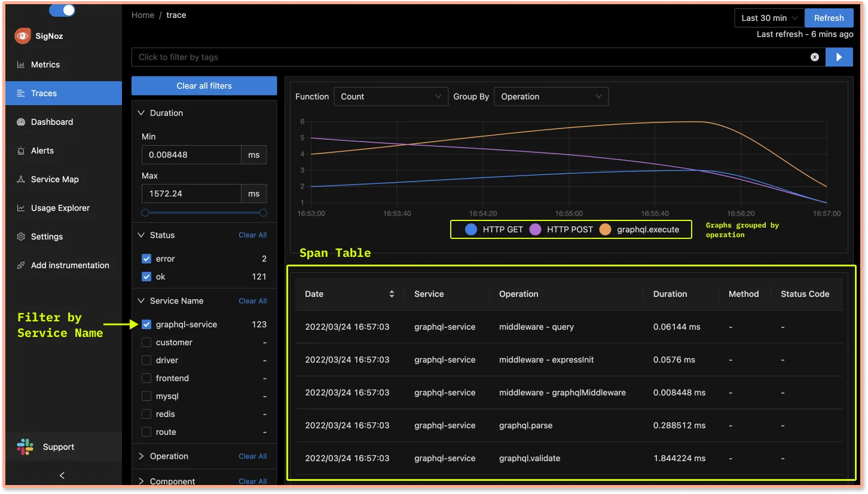This screenshot has width=868, height=494.
Task: Open the middleware - query span row
Action: (569, 327)
